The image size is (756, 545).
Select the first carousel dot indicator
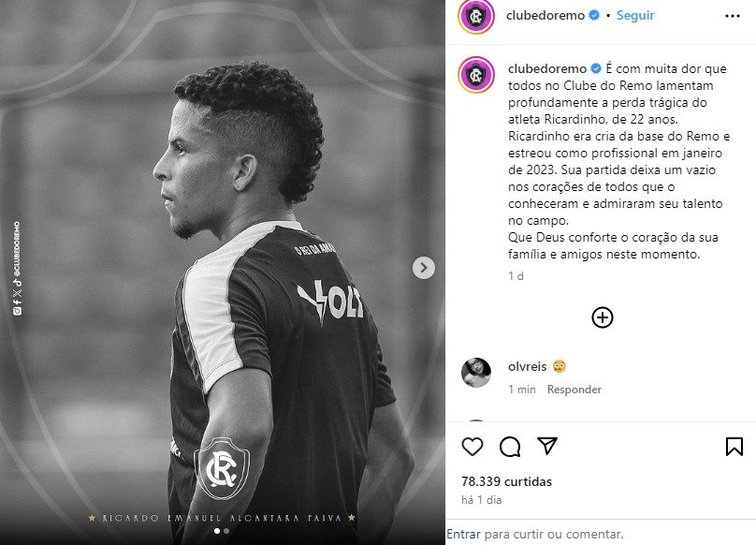217,531
